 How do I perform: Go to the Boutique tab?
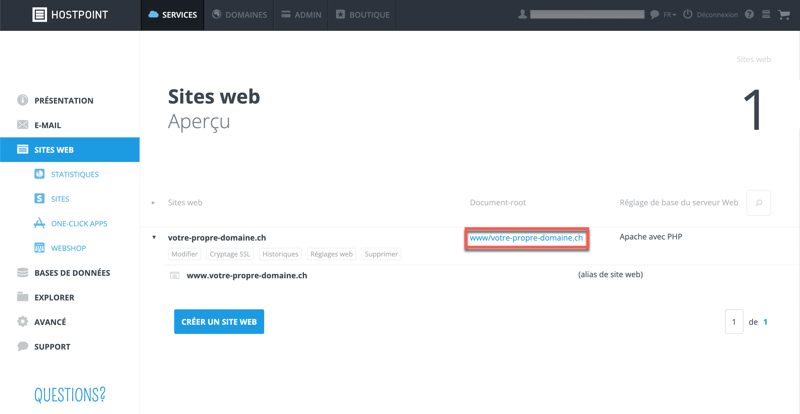362,15
